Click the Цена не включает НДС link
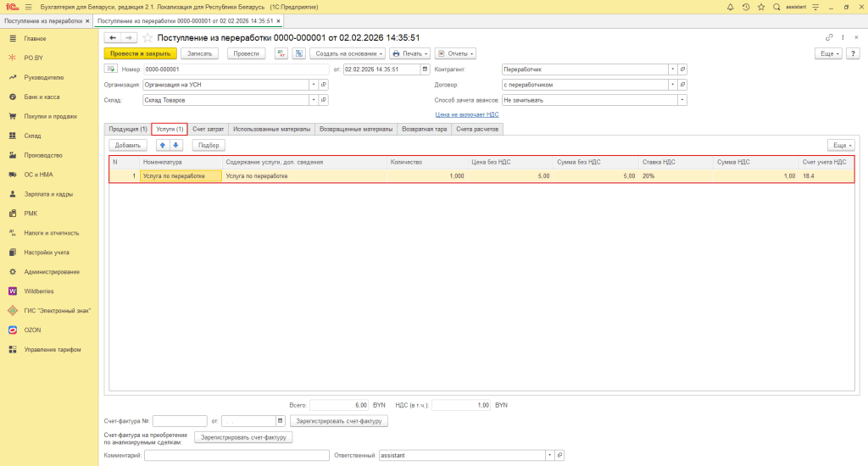The height and width of the screenshot is (466, 868). tap(466, 114)
